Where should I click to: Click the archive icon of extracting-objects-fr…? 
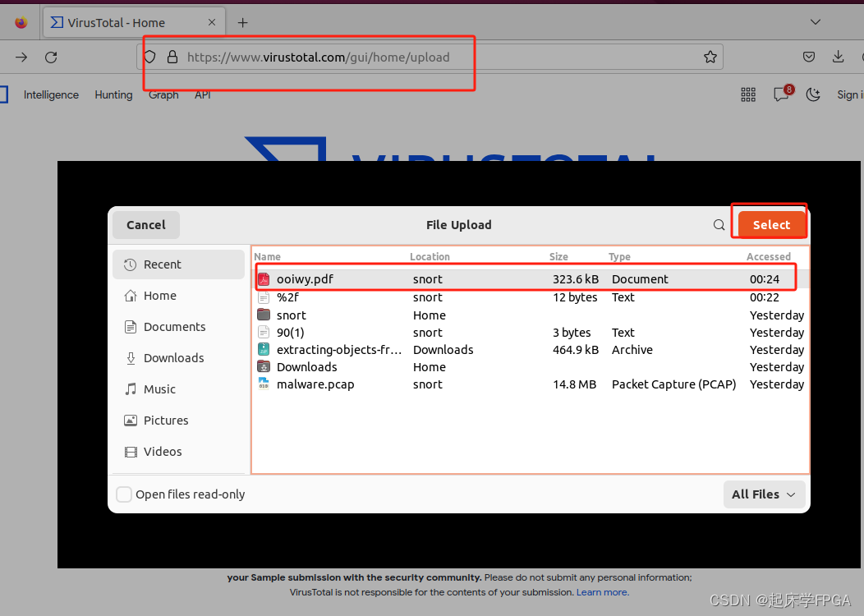pos(264,349)
